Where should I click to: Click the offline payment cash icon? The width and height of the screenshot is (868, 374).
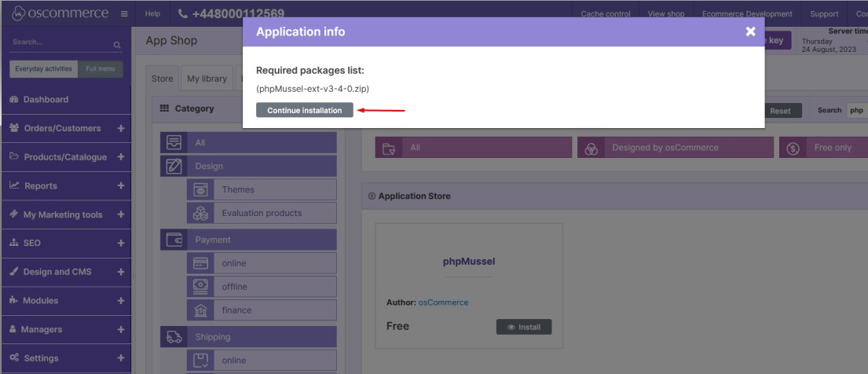[200, 287]
